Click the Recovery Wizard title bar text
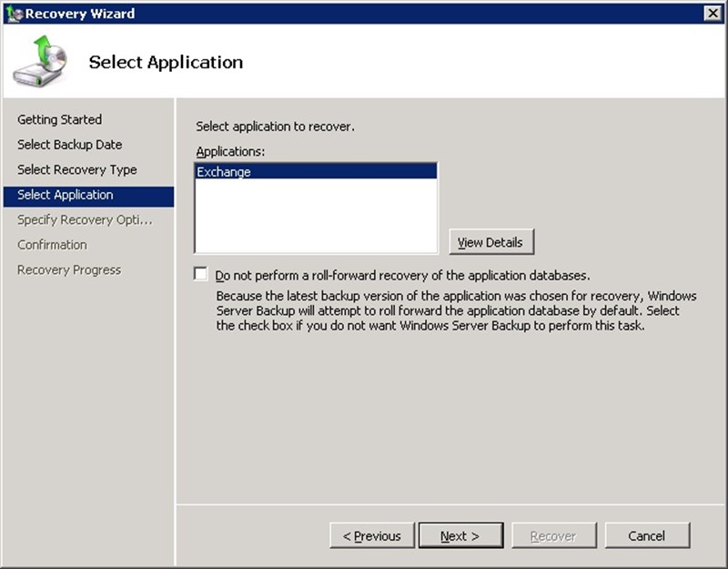 [80, 14]
